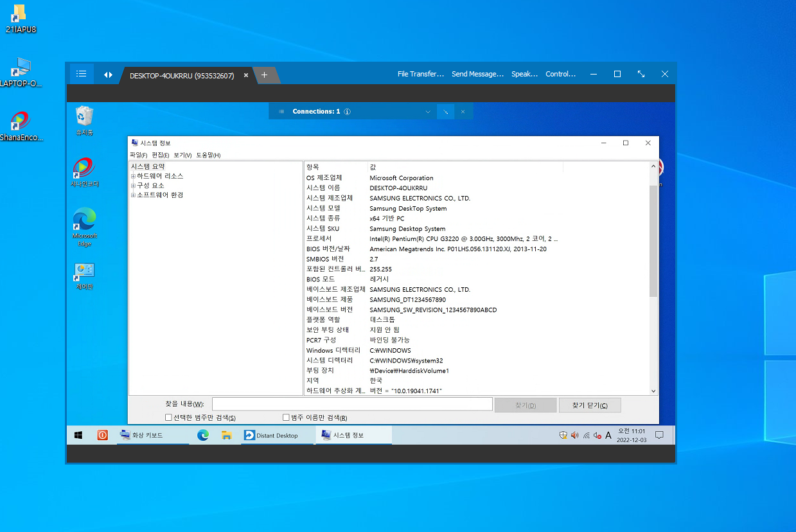Click info icon next to Connections: 1
Image resolution: width=796 pixels, height=532 pixels.
347,111
